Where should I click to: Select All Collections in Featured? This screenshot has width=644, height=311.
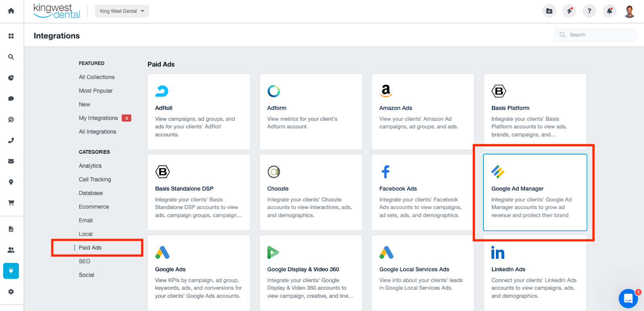pos(97,77)
